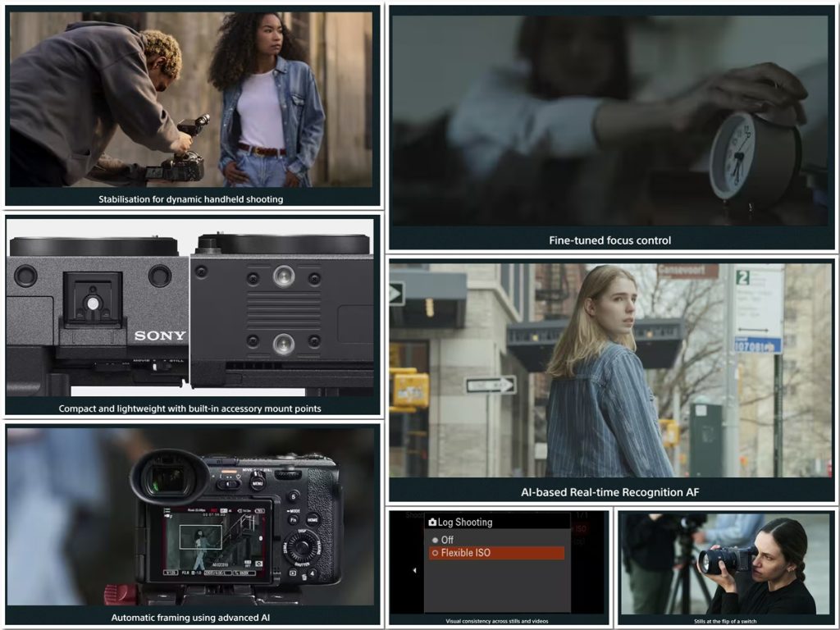Click the SONY logo on camera top
The height and width of the screenshot is (630, 840).
tap(160, 336)
